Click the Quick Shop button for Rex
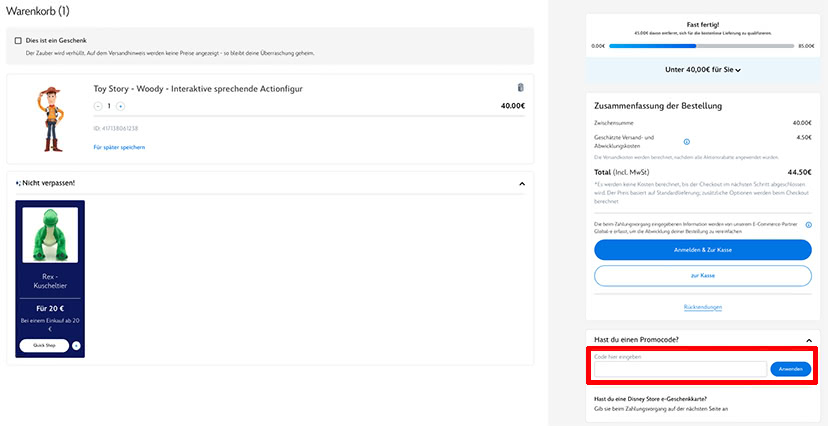 pyautogui.click(x=44, y=345)
